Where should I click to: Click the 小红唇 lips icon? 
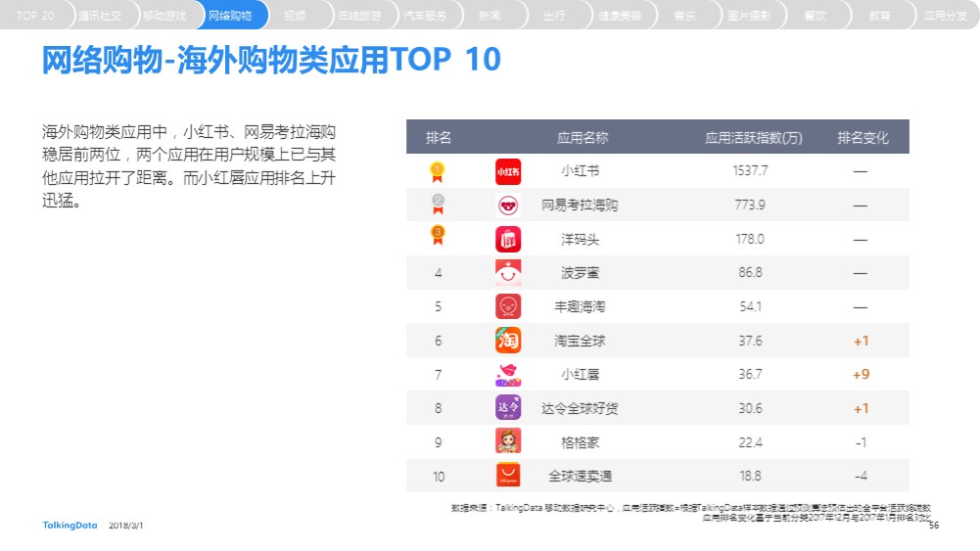(x=508, y=375)
